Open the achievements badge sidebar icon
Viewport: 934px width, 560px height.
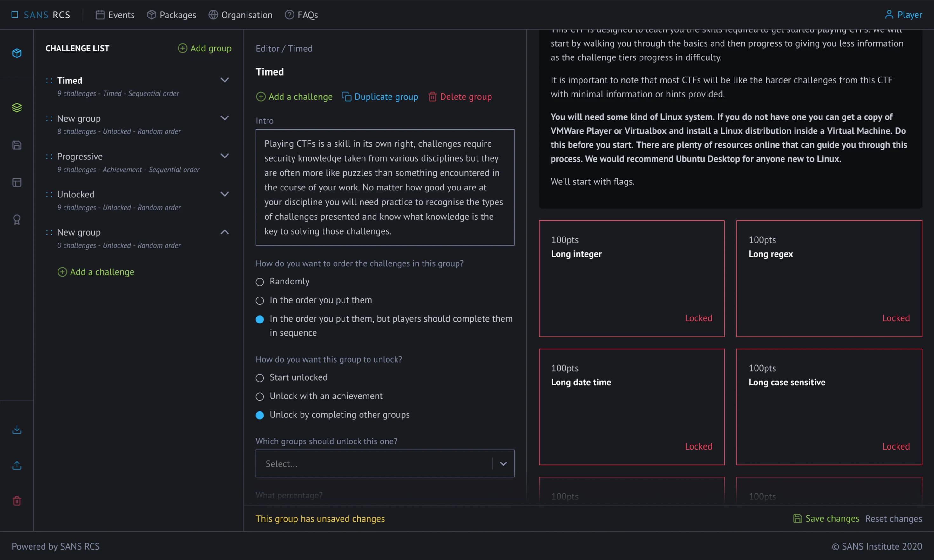click(x=17, y=219)
